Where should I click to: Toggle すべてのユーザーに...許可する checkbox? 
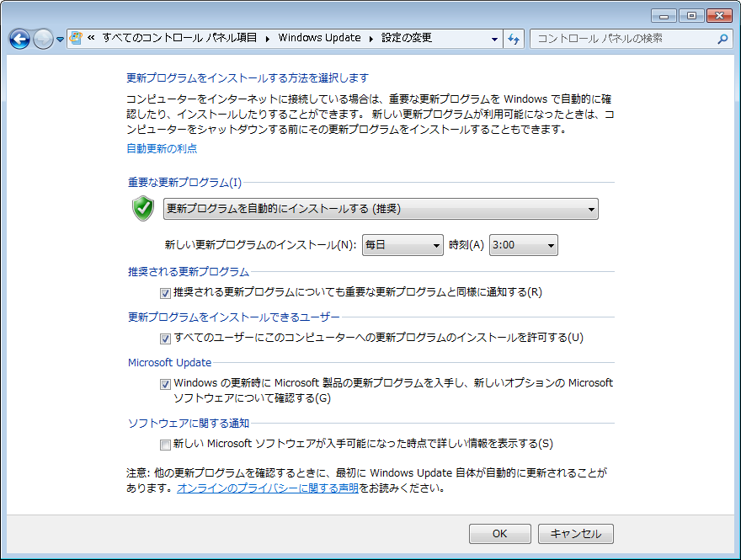165,339
